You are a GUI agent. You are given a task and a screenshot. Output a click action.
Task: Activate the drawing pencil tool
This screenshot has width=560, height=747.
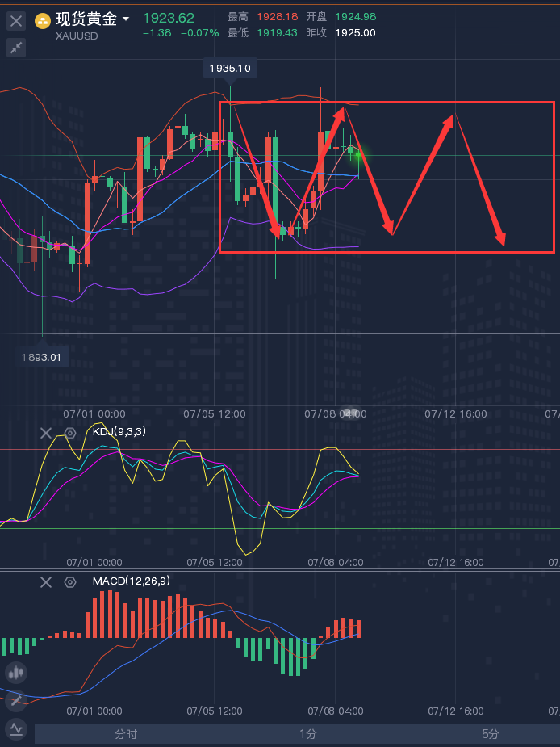coord(16,701)
